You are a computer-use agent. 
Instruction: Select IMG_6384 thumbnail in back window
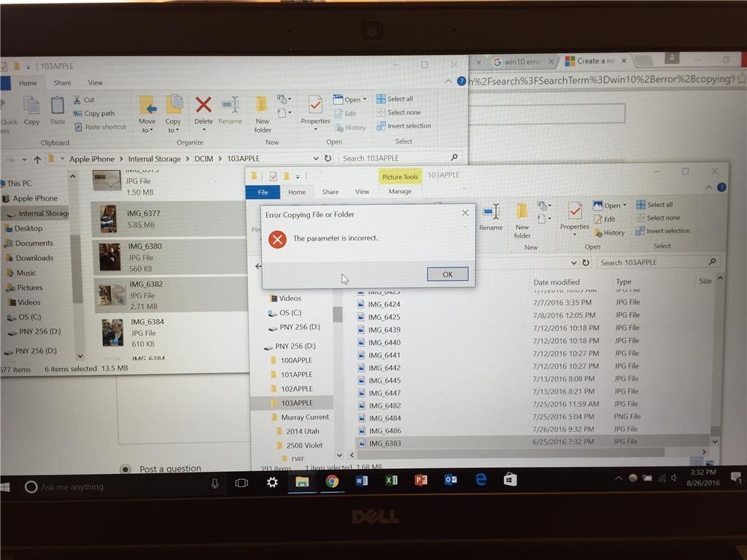click(x=113, y=332)
